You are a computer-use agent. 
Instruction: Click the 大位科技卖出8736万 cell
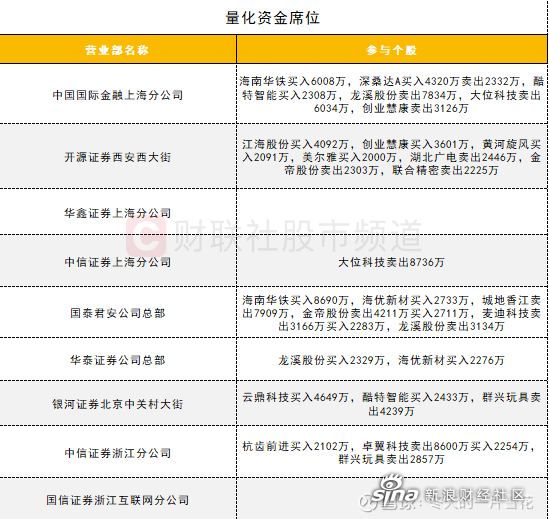coord(392,262)
